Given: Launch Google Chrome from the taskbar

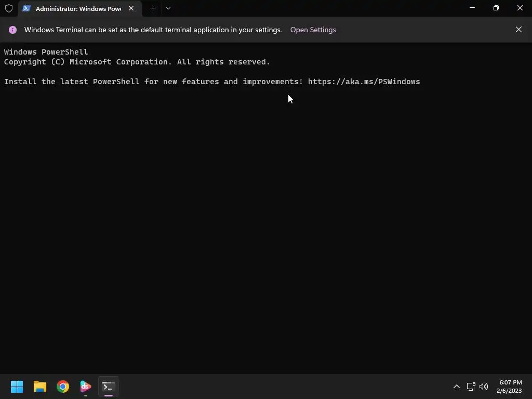Looking at the screenshot, I should (63, 387).
